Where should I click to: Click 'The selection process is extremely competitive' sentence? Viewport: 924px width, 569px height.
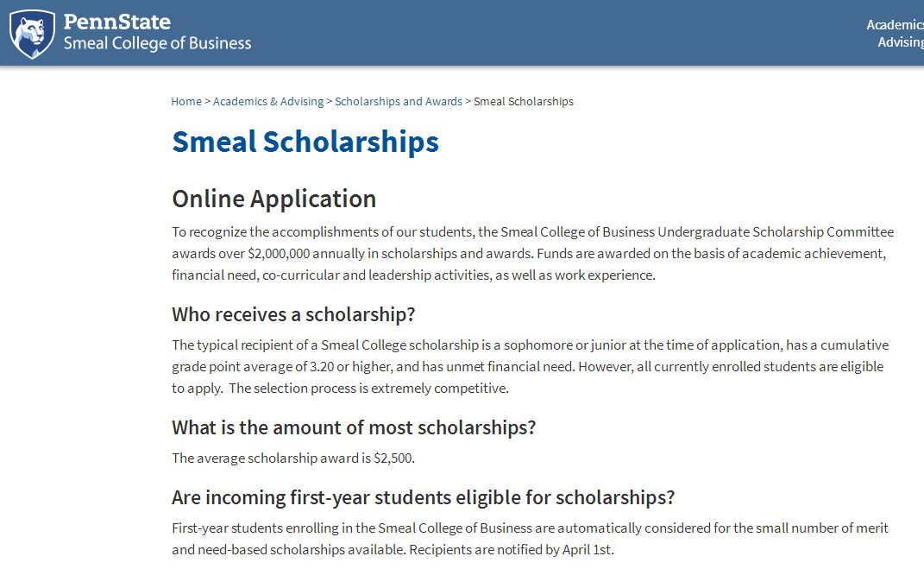point(368,388)
